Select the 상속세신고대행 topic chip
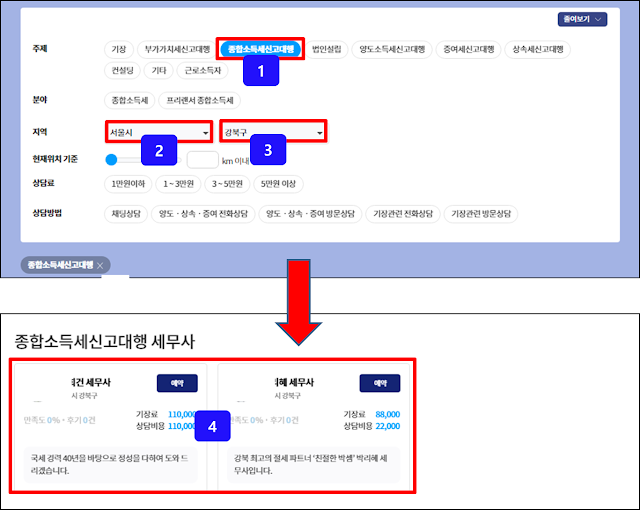Viewport: 640px width, 510px height. pyautogui.click(x=538, y=49)
